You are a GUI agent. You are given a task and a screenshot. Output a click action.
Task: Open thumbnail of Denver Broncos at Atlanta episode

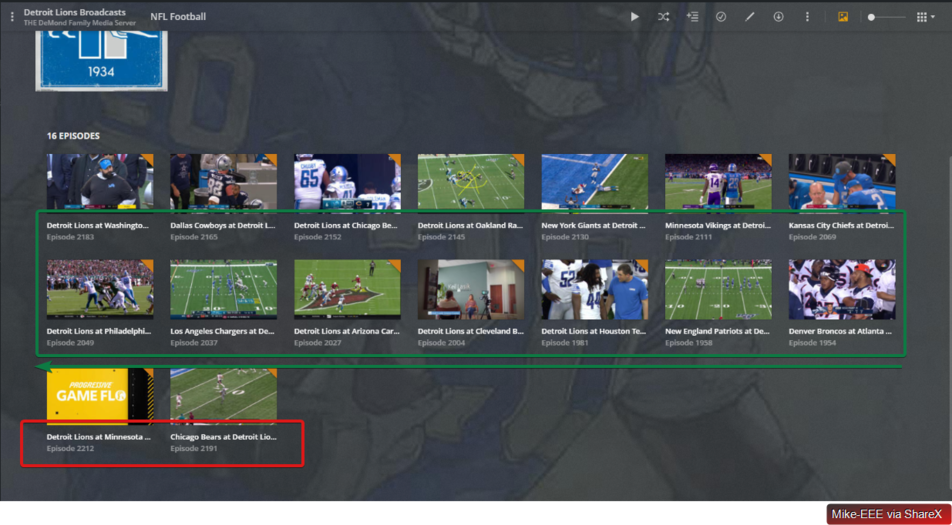pyautogui.click(x=842, y=290)
